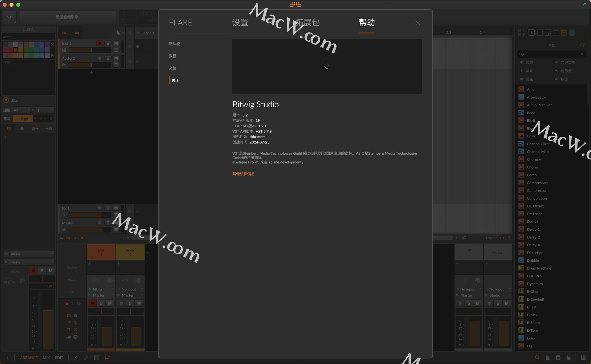Screen dimensions: 591x364
Task: Open the All channel dropdown
Action: point(22,110)
